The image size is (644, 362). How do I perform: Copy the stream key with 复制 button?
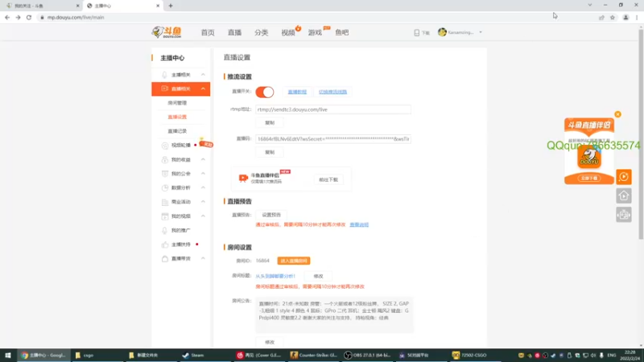270,152
